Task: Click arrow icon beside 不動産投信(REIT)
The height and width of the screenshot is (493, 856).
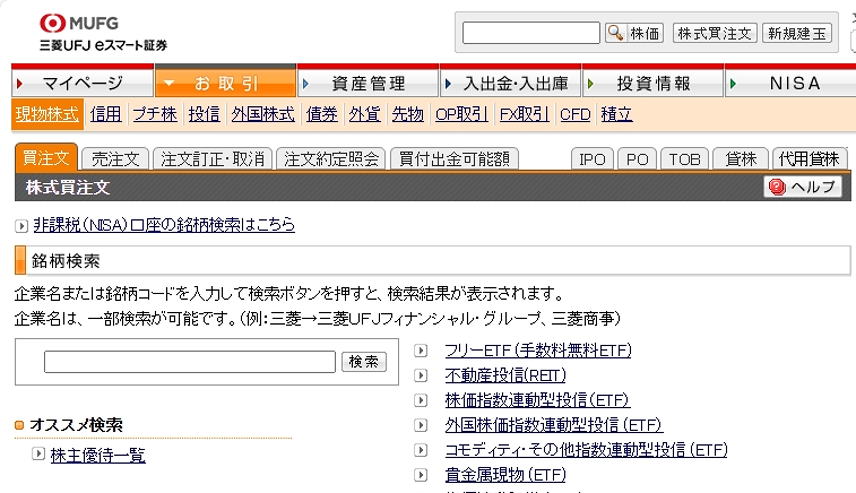Action: [421, 376]
